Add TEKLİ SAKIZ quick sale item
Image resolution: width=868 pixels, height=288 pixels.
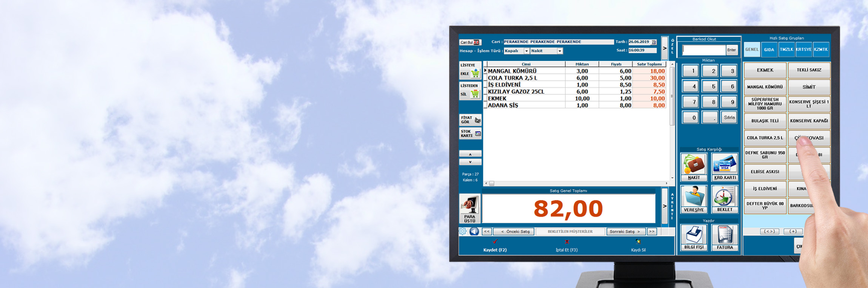[x=809, y=70]
